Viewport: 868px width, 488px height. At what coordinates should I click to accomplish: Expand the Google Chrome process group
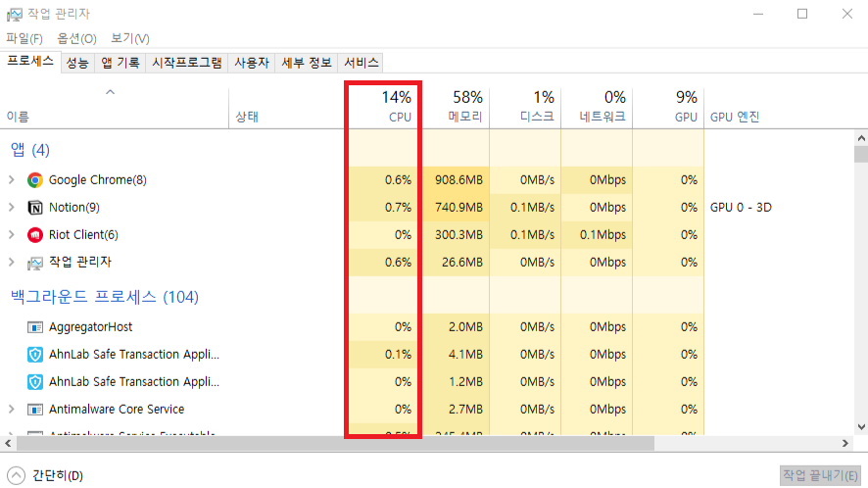pyautogui.click(x=12, y=180)
